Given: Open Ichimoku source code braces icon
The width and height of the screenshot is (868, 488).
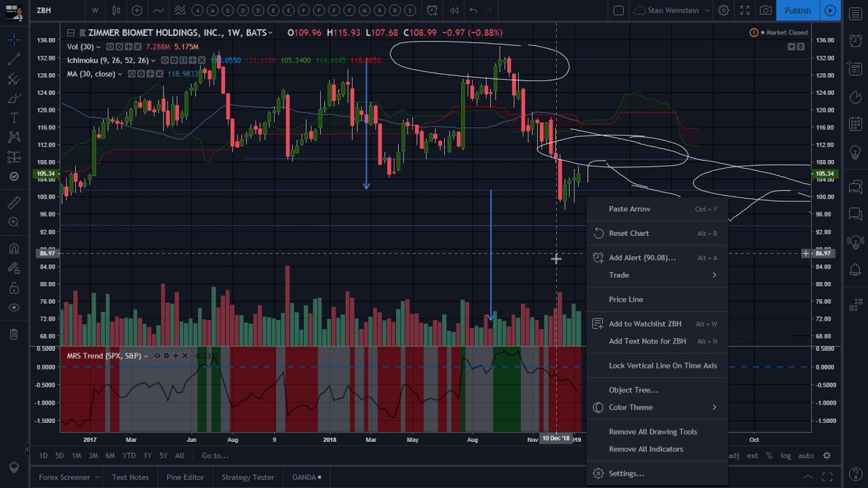Looking at the screenshot, I should [184, 60].
